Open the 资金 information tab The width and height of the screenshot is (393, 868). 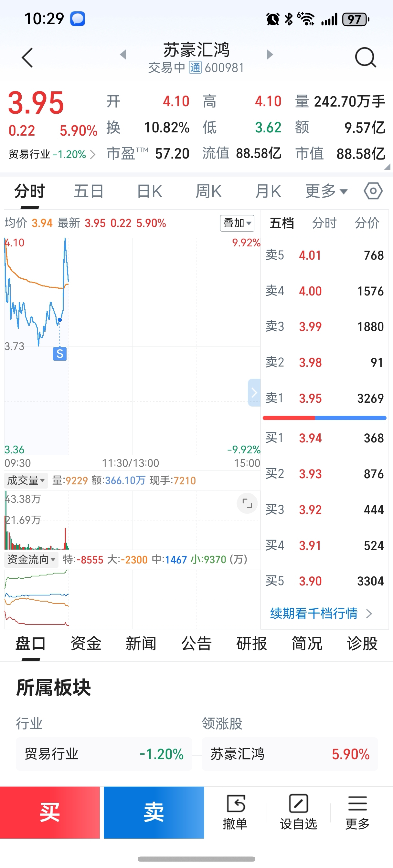tap(86, 643)
